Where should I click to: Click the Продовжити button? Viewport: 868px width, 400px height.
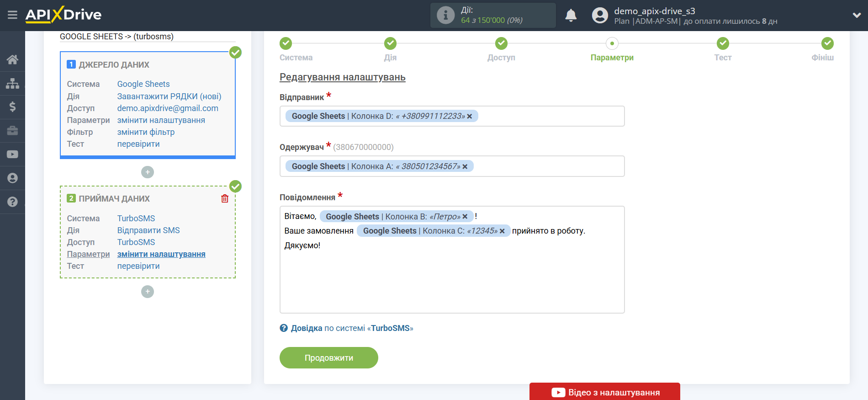(329, 357)
